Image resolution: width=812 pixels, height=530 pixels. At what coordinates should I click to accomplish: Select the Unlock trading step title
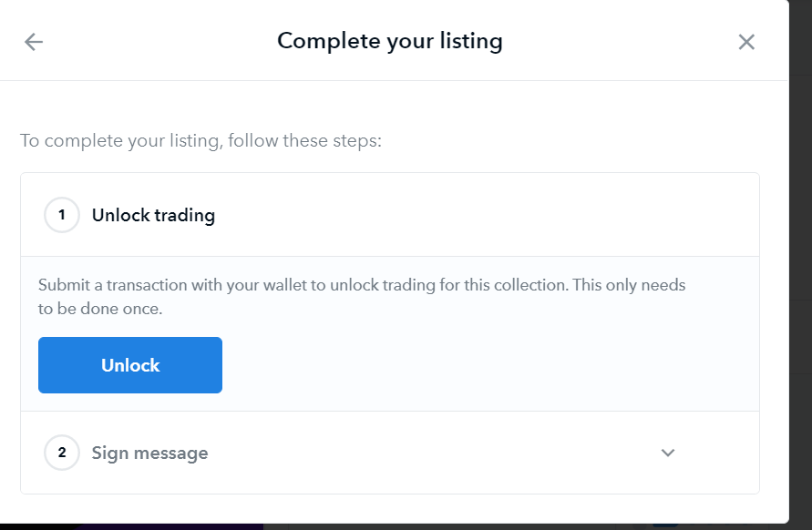click(153, 216)
